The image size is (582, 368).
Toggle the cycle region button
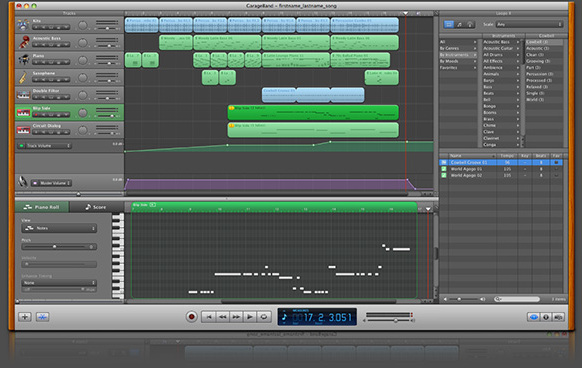click(x=264, y=317)
